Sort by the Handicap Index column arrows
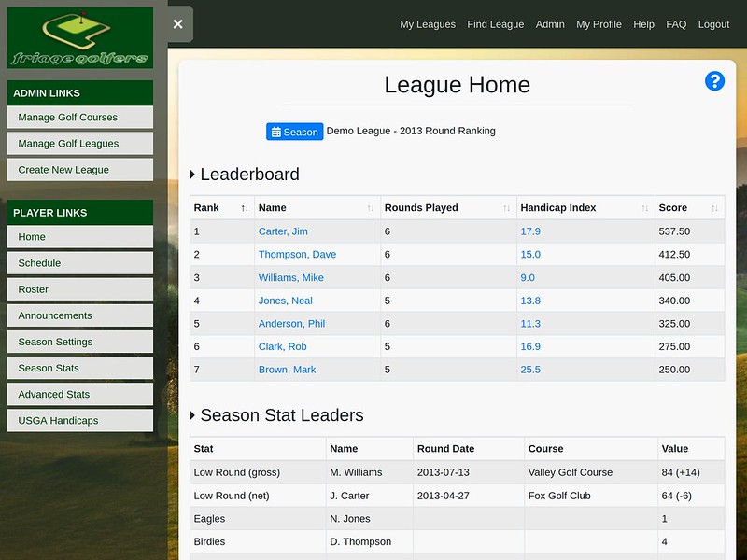This screenshot has height=560, width=747. [x=645, y=207]
